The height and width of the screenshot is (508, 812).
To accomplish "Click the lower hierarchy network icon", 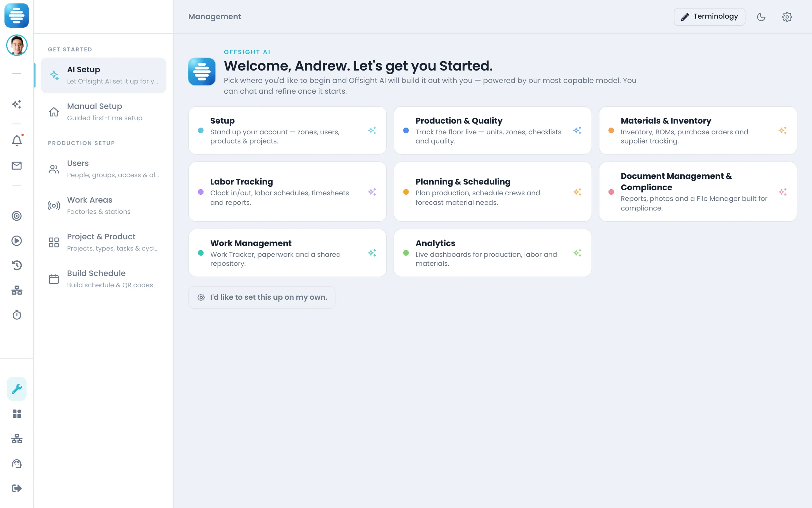I will point(17,439).
